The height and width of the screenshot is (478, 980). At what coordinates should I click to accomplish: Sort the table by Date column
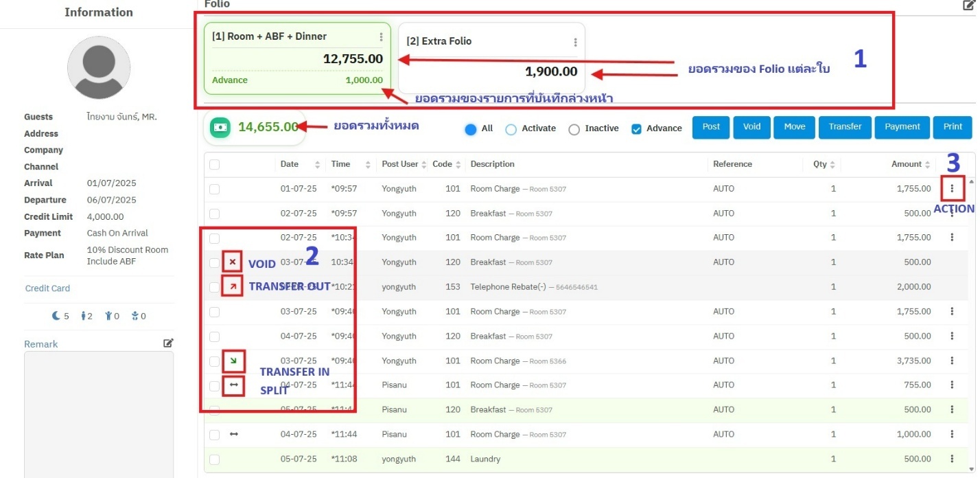[x=317, y=165]
